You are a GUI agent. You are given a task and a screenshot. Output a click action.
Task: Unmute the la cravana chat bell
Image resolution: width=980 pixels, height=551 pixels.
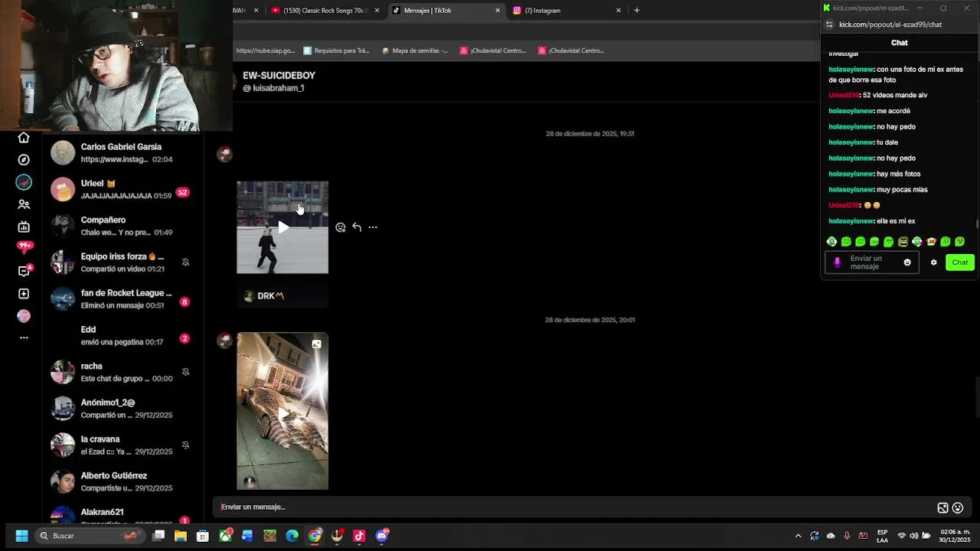tap(185, 445)
